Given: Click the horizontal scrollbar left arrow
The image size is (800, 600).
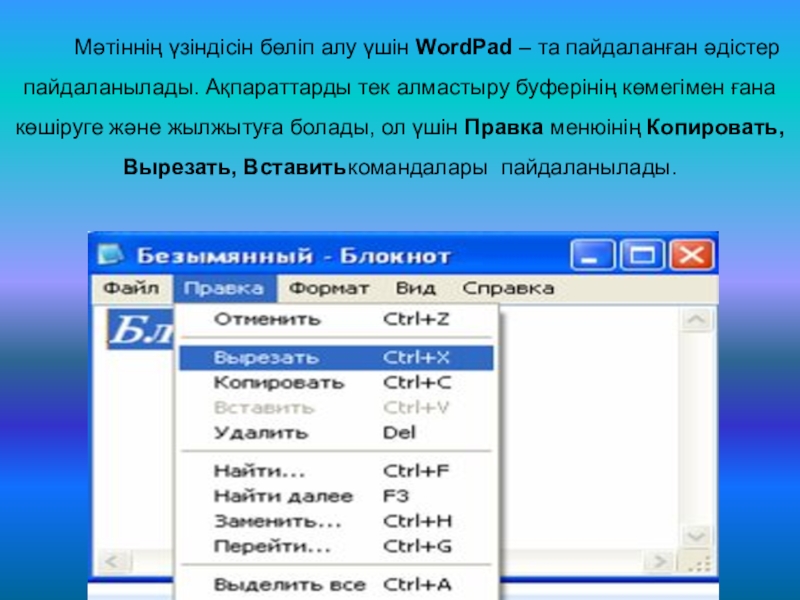Looking at the screenshot, I should tap(112, 562).
